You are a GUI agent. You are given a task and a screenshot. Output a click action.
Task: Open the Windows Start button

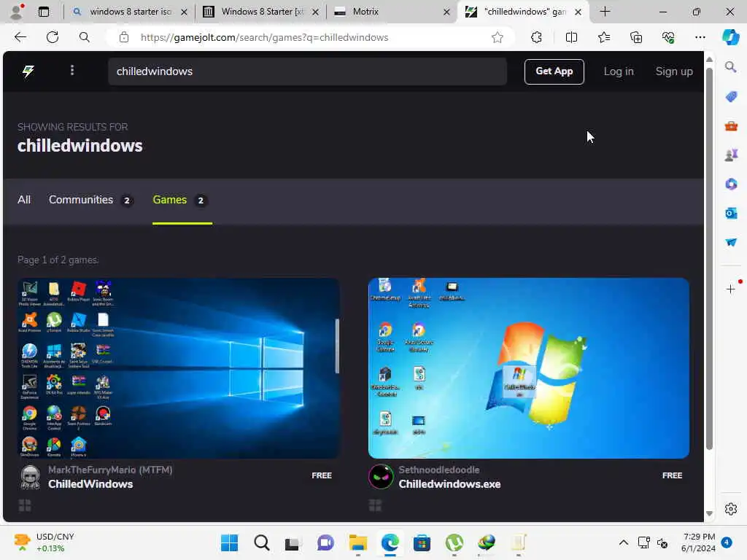tap(229, 542)
